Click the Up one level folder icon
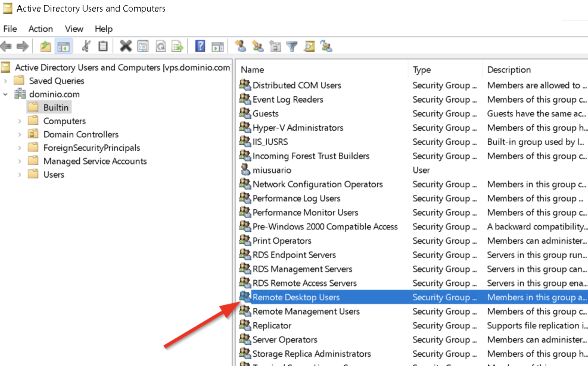Viewport: 588px width, 366px height. coord(45,46)
